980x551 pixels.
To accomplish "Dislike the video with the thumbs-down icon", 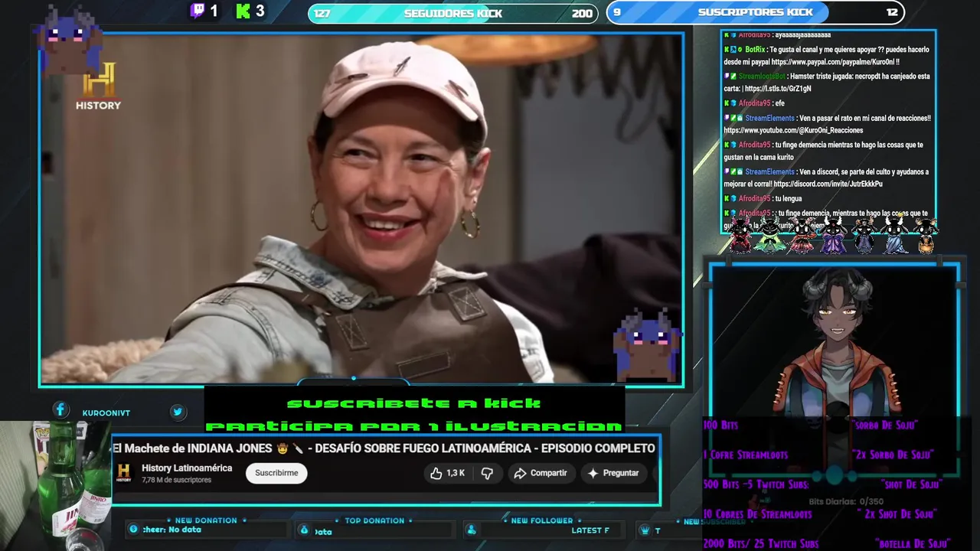I will tap(487, 473).
